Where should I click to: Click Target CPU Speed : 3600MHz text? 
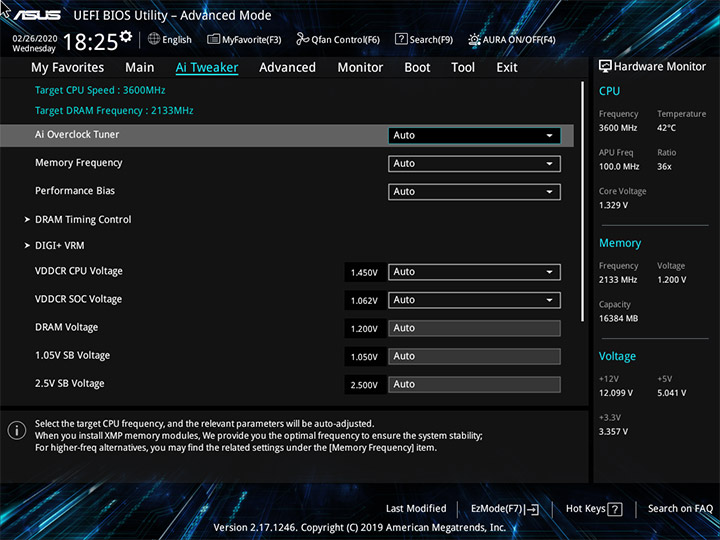click(100, 90)
